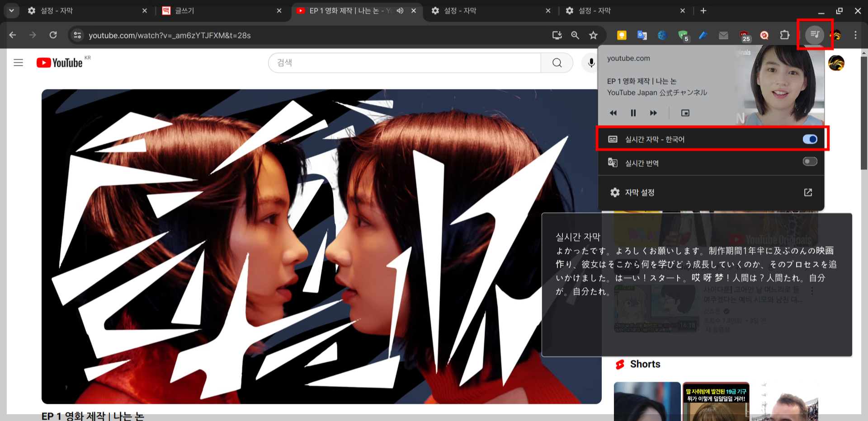Open the yellow Keep notes extension
Screen dimensions: 868x421
(x=622, y=35)
